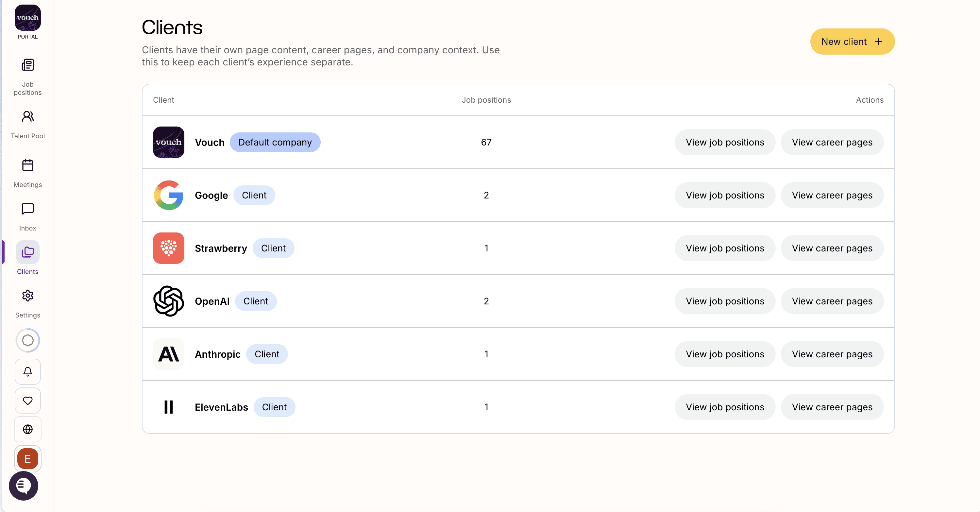The width and height of the screenshot is (980, 512).
Task: Click the Default company badge
Action: click(275, 142)
